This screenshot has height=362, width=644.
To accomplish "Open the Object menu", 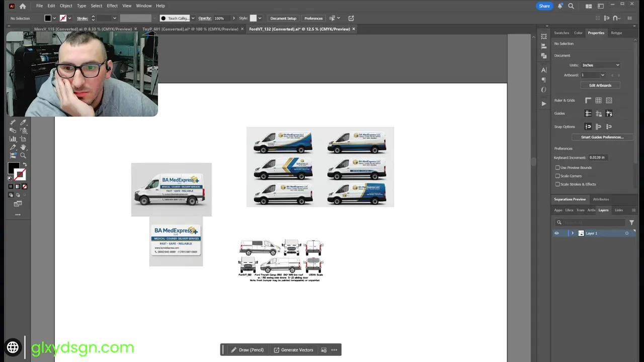I will (x=66, y=6).
